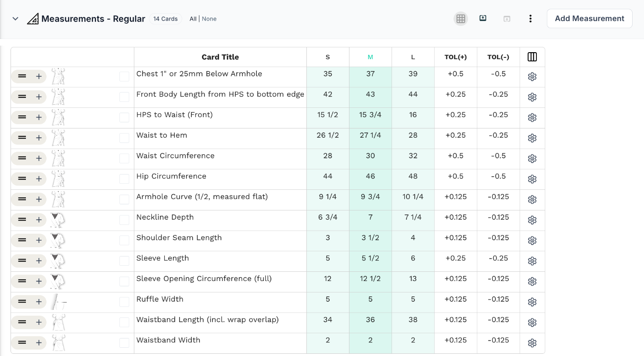Select the S size column header
The image size is (644, 356).
coord(328,57)
